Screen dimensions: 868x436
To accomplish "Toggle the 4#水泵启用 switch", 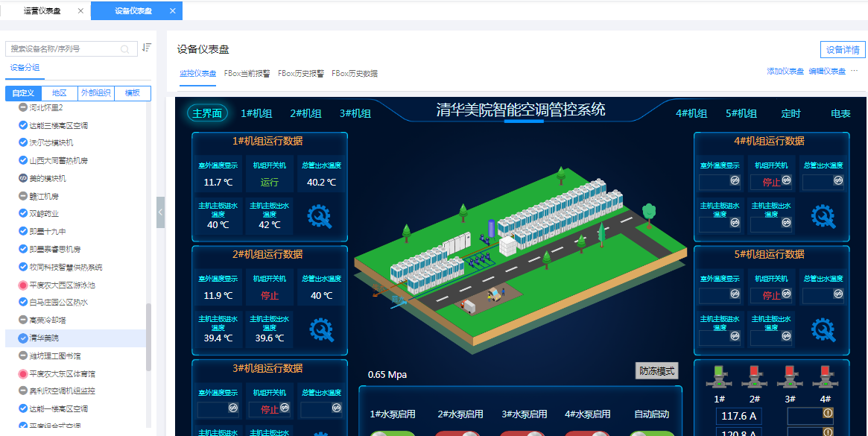I will [587, 433].
